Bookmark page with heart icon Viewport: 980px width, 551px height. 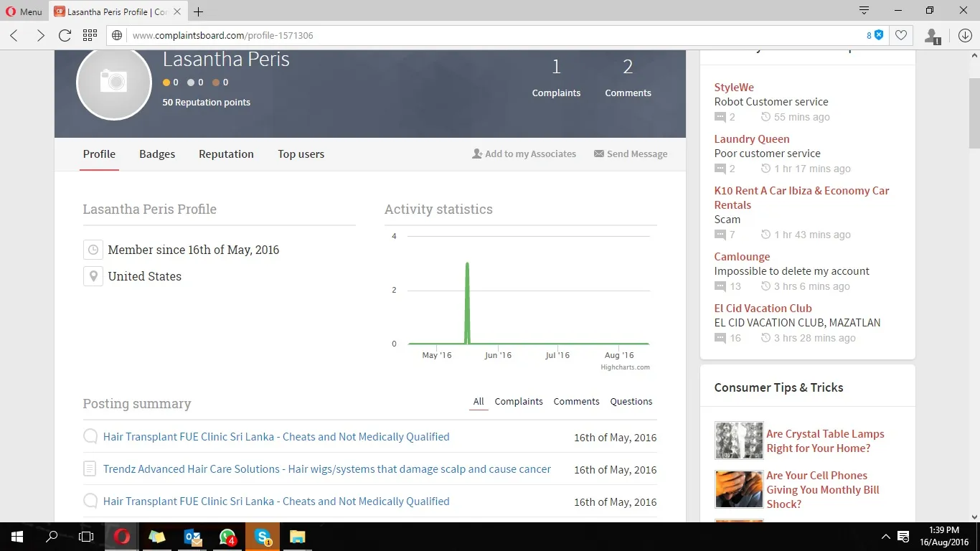[x=901, y=35]
